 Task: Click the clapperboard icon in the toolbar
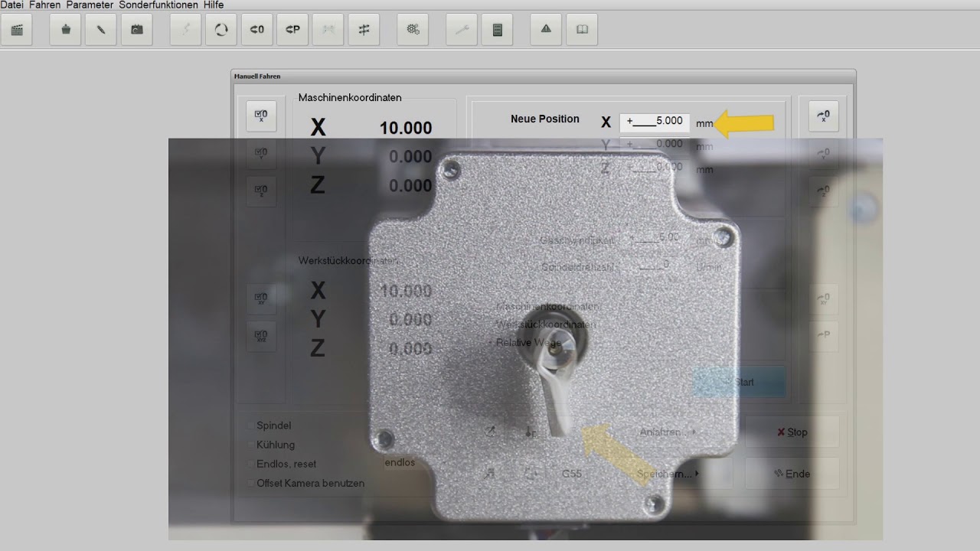[17, 30]
